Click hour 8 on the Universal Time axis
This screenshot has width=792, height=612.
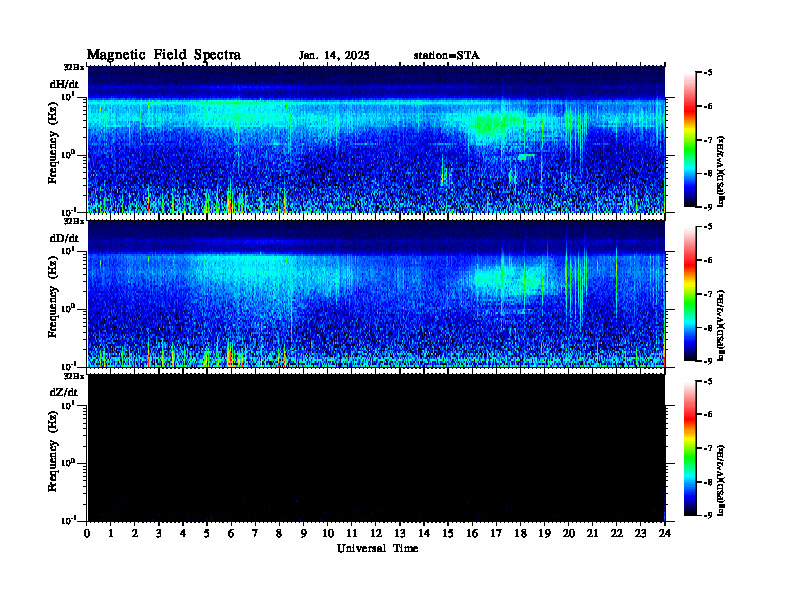[279, 533]
